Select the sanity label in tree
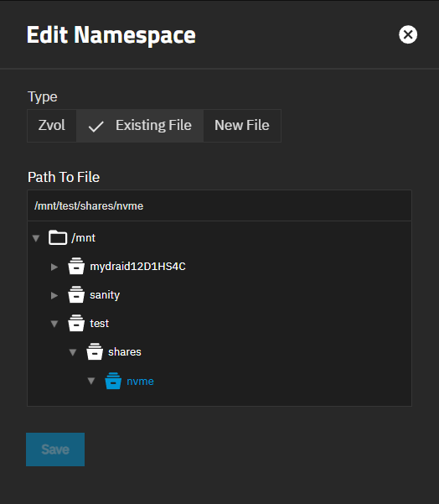The height and width of the screenshot is (504, 439). click(105, 295)
